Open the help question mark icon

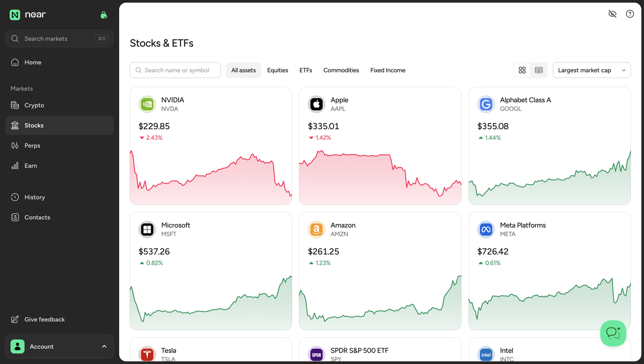point(630,14)
